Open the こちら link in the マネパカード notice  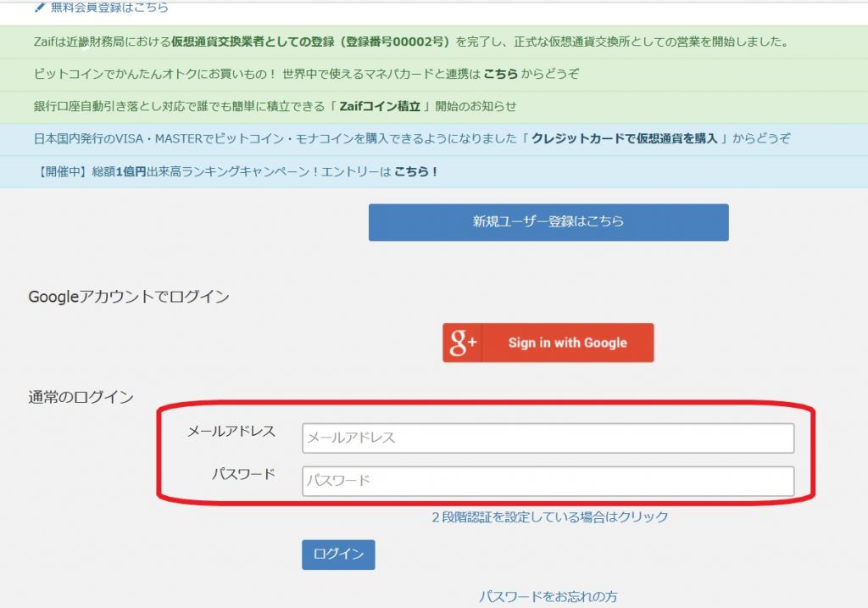(x=500, y=74)
